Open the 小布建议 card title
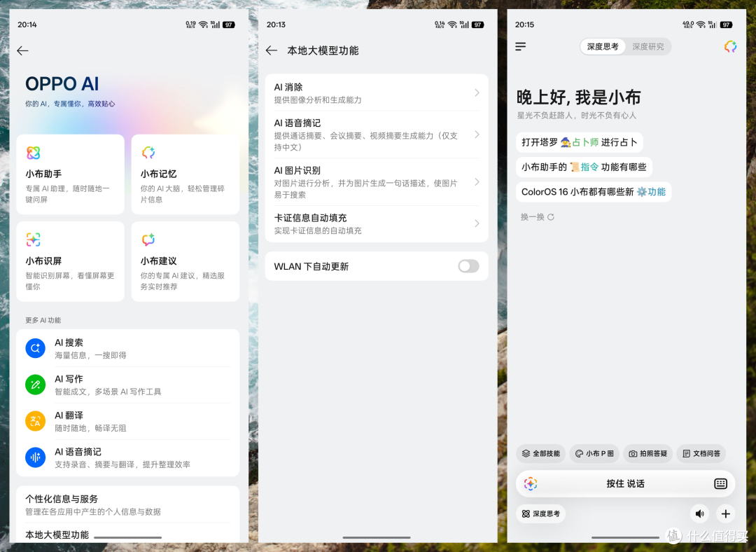Image resolution: width=756 pixels, height=552 pixels. tap(159, 261)
